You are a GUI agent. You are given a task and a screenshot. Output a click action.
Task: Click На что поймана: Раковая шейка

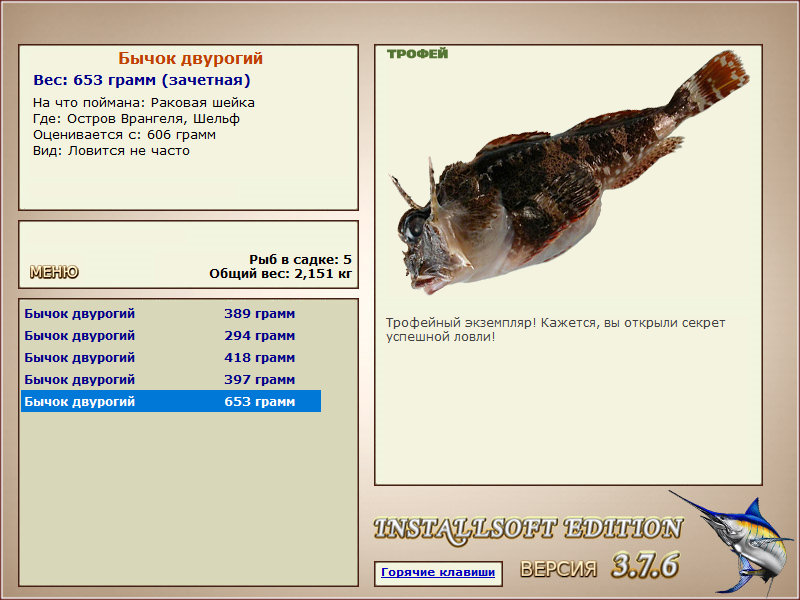144,103
